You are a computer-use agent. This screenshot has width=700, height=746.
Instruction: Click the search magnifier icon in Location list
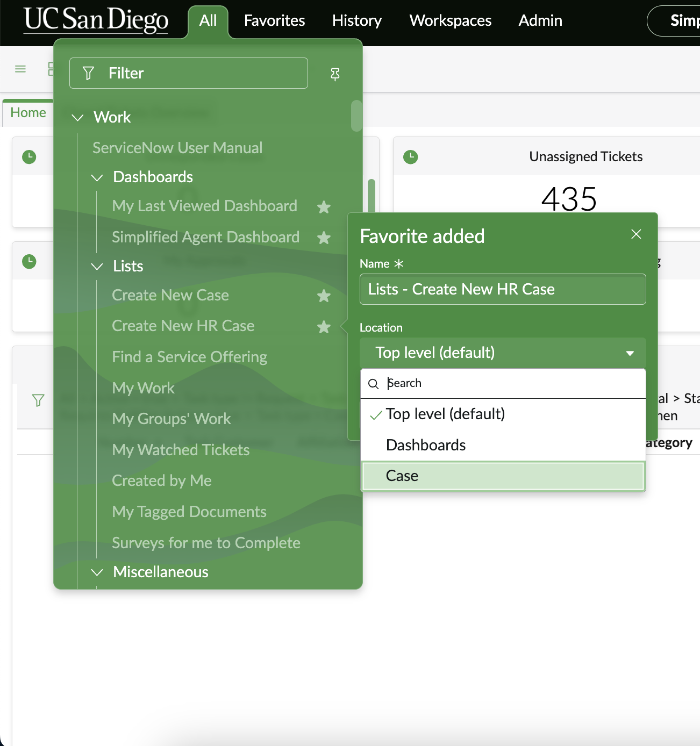pyautogui.click(x=373, y=384)
